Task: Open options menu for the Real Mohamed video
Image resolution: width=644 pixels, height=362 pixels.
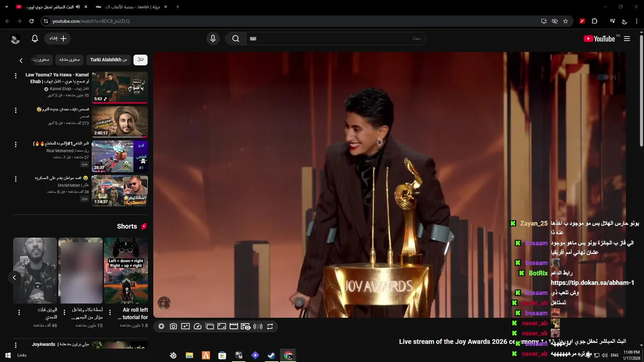Action: 16,144
